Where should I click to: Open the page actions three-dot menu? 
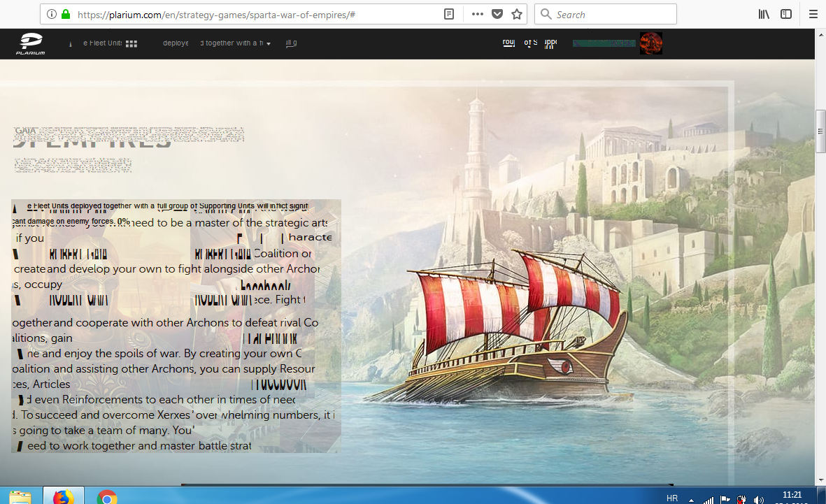click(x=477, y=14)
